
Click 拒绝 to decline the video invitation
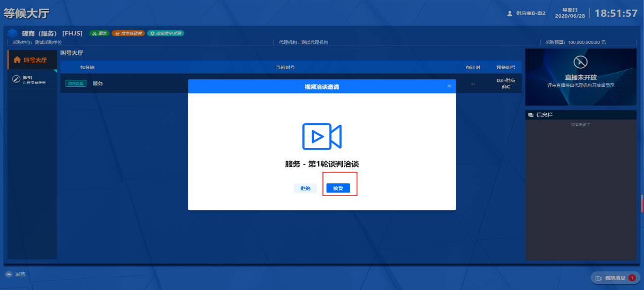(305, 188)
